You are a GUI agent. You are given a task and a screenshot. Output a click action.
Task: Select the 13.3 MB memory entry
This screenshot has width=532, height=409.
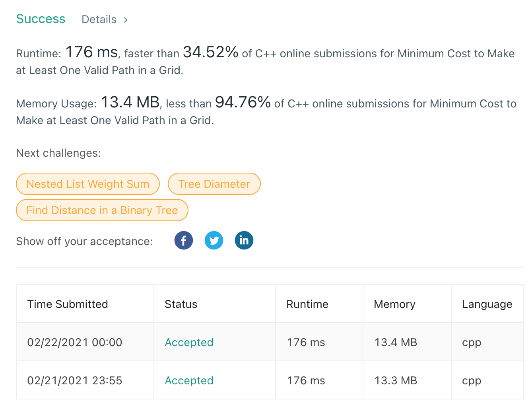396,380
